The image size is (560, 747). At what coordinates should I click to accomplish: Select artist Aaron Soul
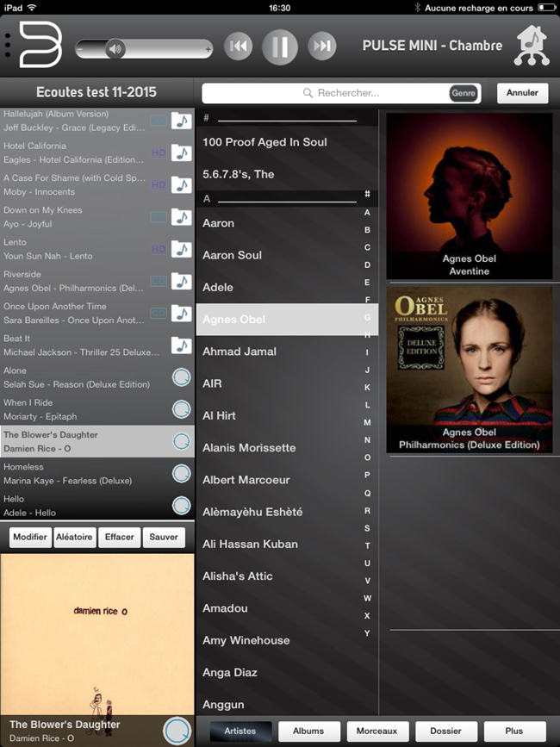point(287,255)
